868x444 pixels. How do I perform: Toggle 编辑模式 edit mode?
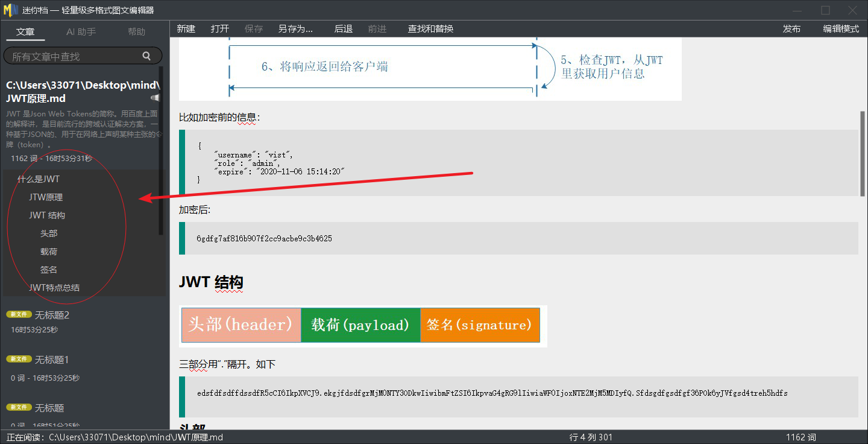coord(841,29)
